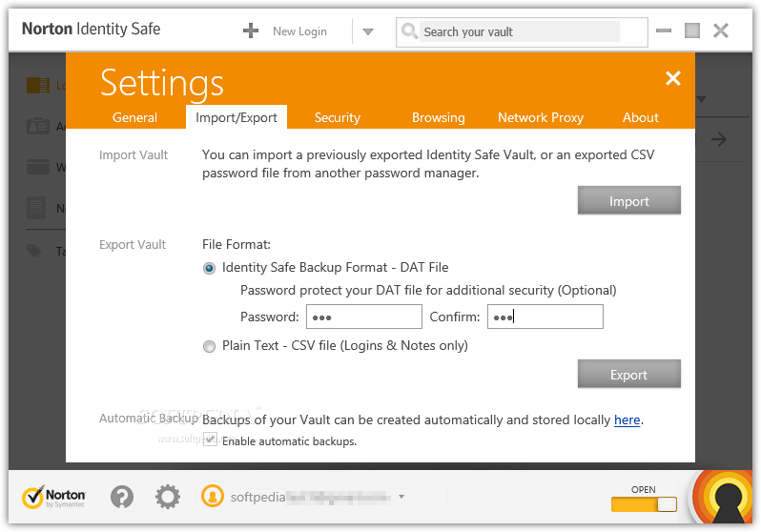Click the Logins book icon in sidebar
761x532 pixels.
click(37, 86)
